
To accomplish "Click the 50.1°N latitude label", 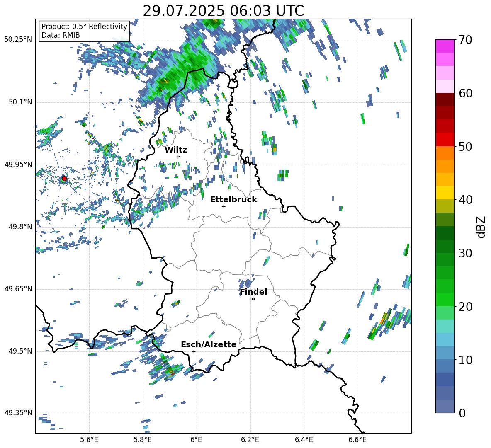I will pyautogui.click(x=20, y=102).
